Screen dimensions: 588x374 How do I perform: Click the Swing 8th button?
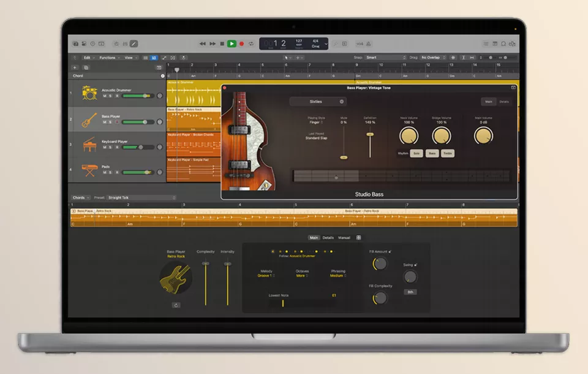[410, 292]
